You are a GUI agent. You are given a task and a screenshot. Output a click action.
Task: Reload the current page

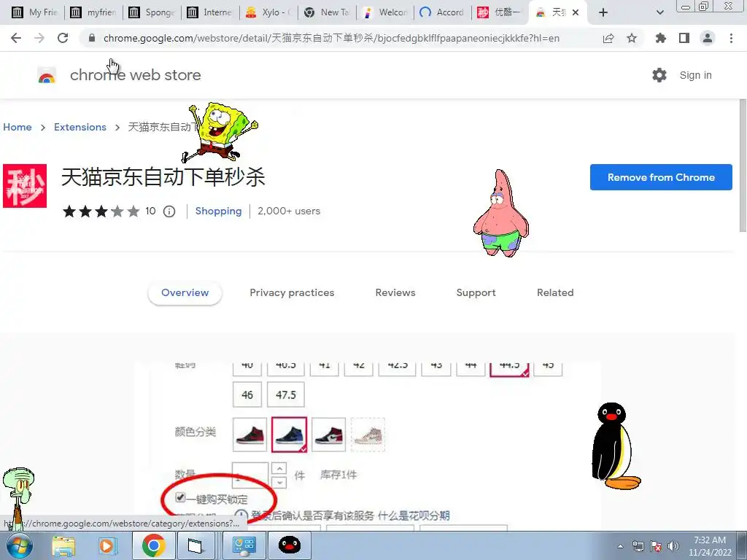pos(63,38)
